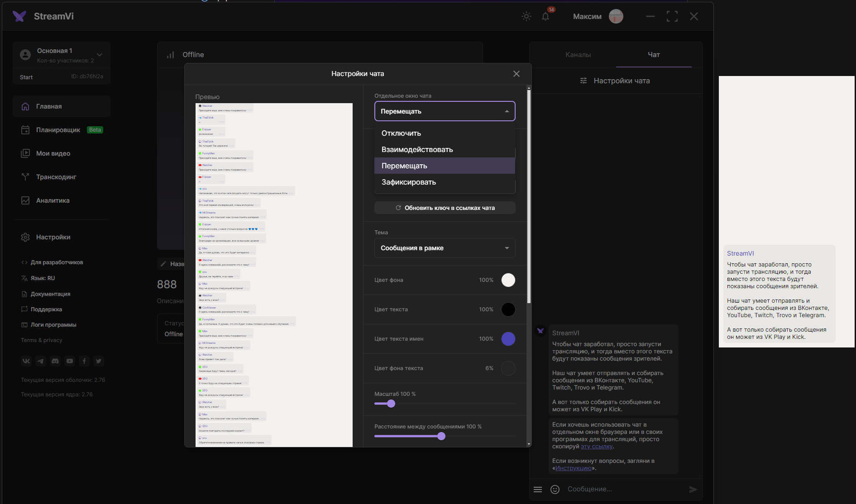Open YouTube social icon

[x=70, y=361]
